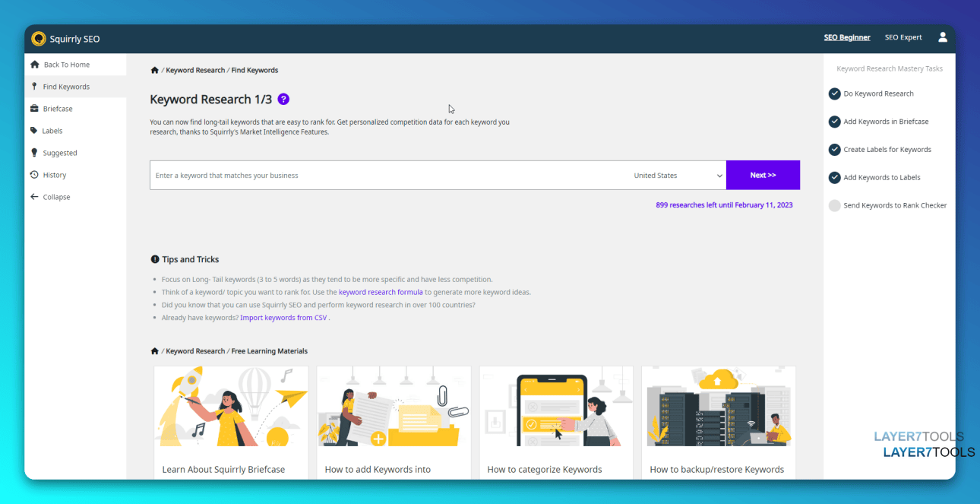Image resolution: width=980 pixels, height=504 pixels.
Task: Toggle the Create Labels for Keywords checkmark
Action: point(834,150)
